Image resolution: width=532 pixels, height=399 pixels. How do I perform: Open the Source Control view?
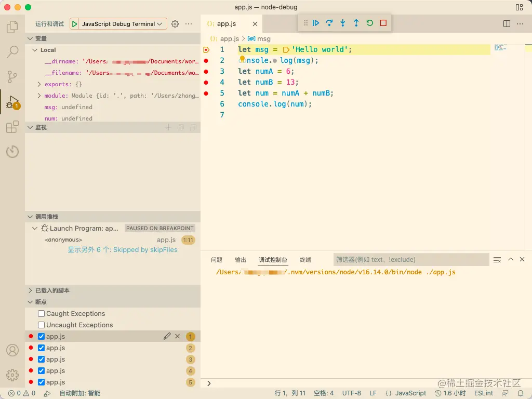pyautogui.click(x=12, y=77)
